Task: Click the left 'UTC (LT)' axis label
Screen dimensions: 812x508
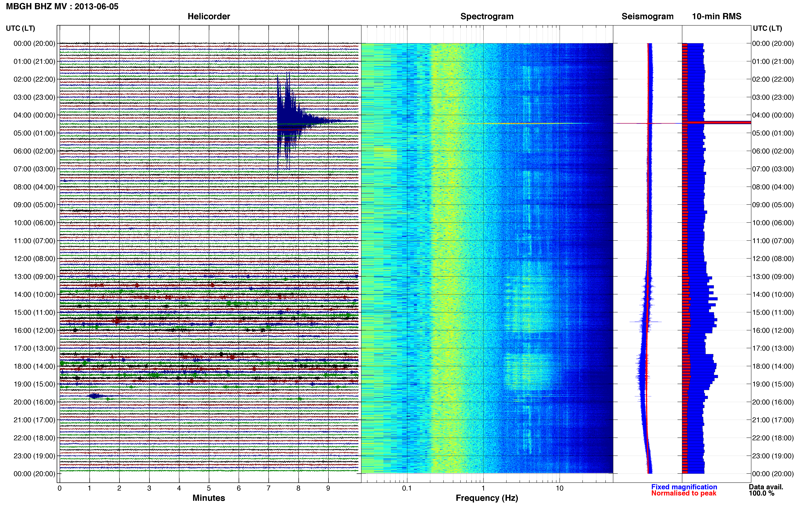Action: pos(21,28)
